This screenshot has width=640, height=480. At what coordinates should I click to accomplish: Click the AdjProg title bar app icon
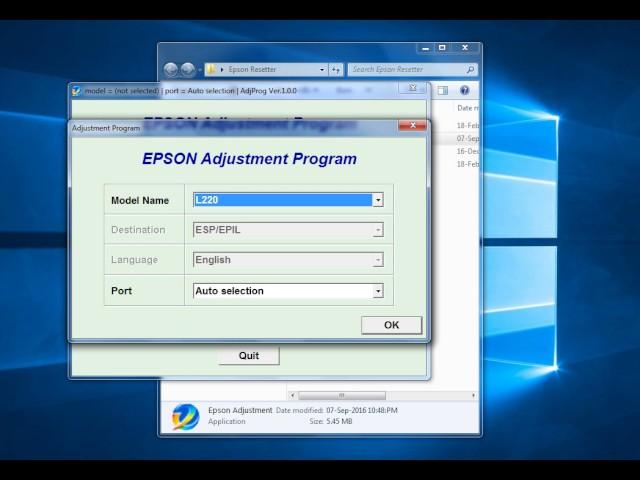(x=76, y=91)
